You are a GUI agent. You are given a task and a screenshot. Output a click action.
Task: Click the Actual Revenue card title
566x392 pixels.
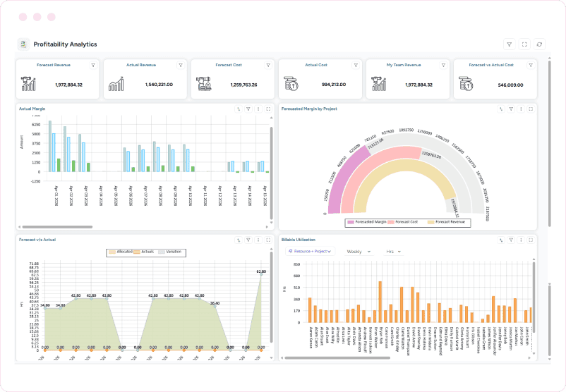click(141, 66)
